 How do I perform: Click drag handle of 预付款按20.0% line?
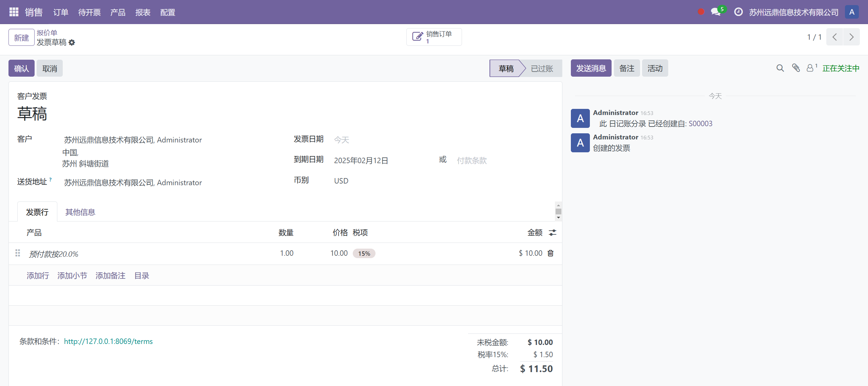coord(18,253)
